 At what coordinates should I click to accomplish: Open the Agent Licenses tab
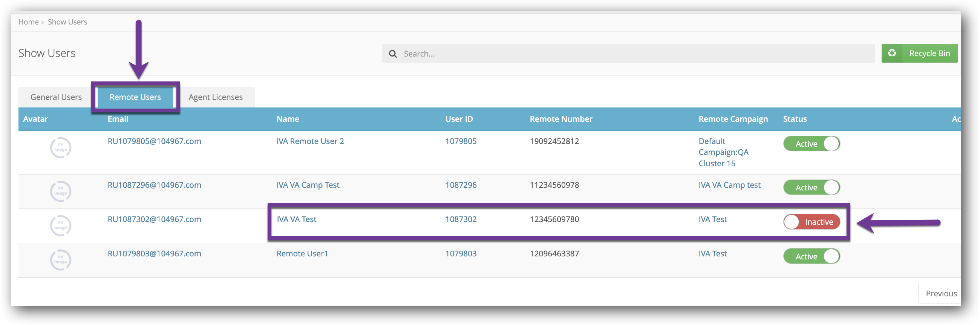click(215, 97)
